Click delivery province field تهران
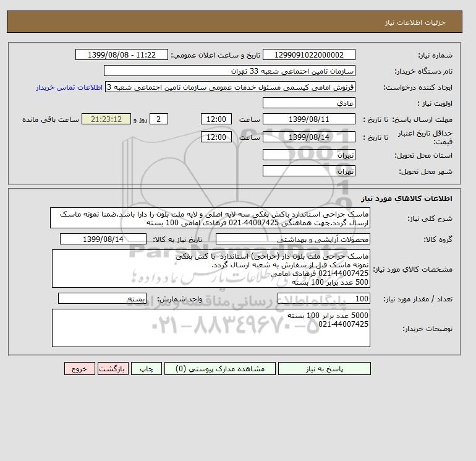Viewport: 476px width, 461px height. tap(308, 155)
